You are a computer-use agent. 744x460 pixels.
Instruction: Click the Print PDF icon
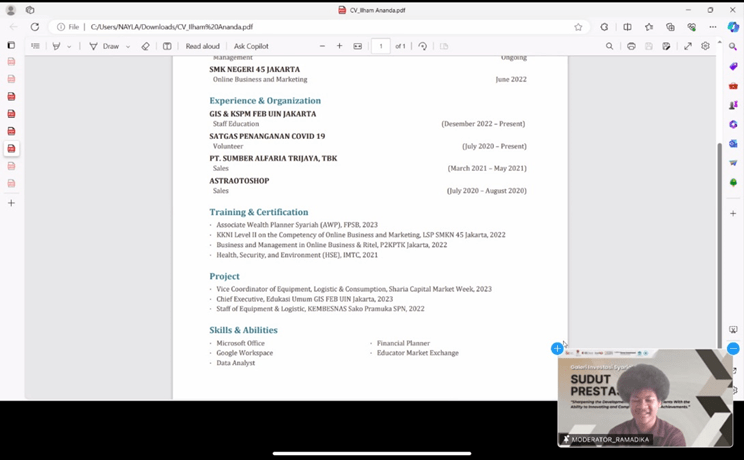point(631,46)
